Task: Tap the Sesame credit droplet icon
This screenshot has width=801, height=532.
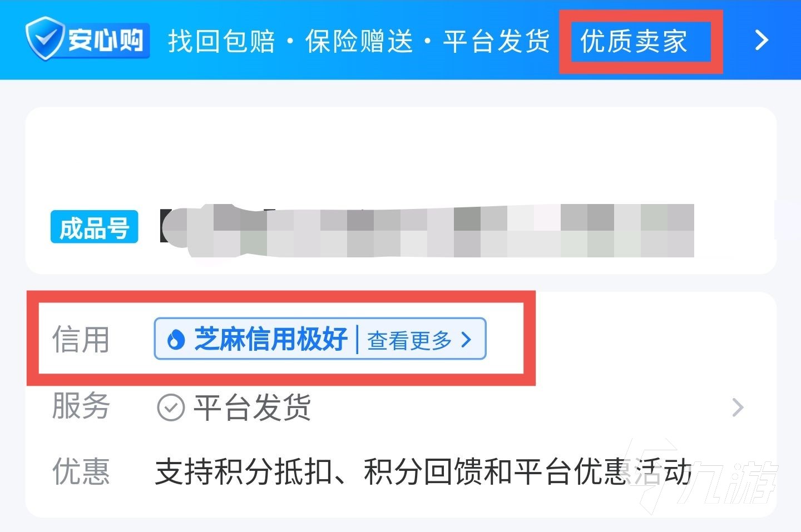Action: coord(176,339)
